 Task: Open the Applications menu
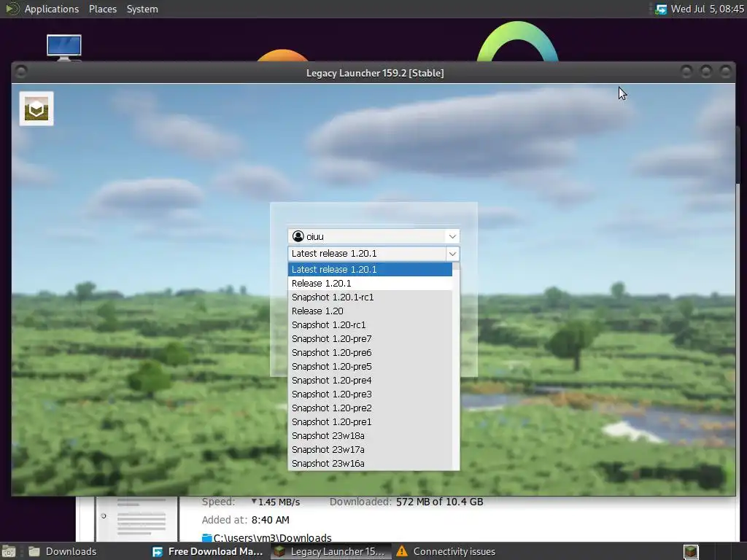52,9
